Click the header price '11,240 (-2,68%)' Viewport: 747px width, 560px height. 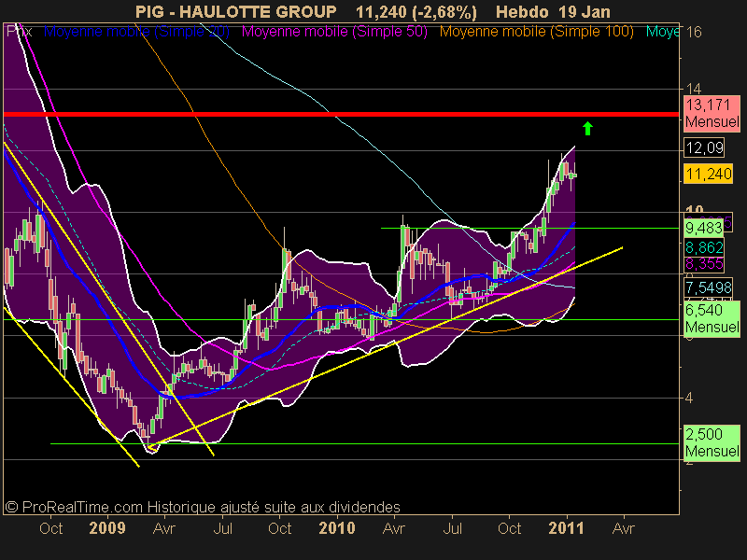coord(416,12)
